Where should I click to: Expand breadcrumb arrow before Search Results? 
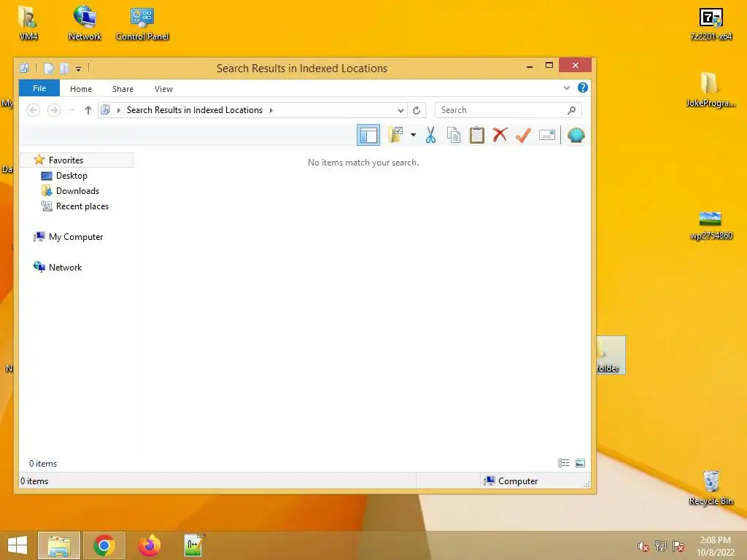pos(119,111)
